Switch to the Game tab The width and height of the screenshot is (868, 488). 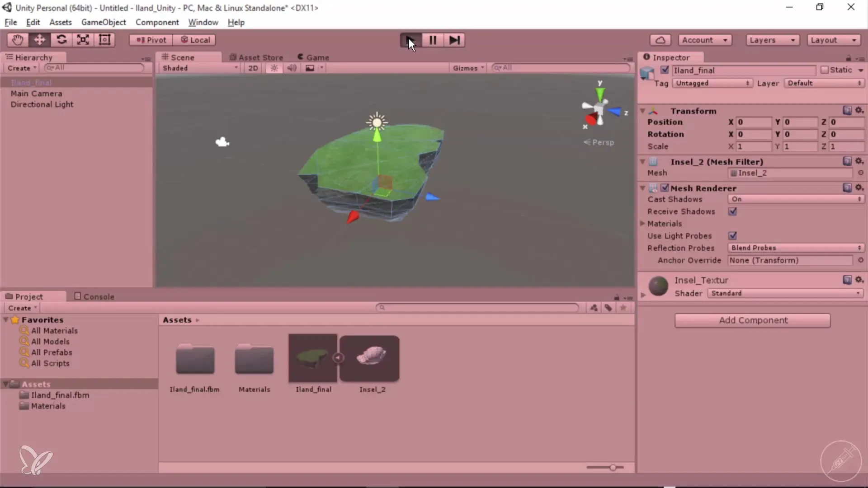(313, 57)
